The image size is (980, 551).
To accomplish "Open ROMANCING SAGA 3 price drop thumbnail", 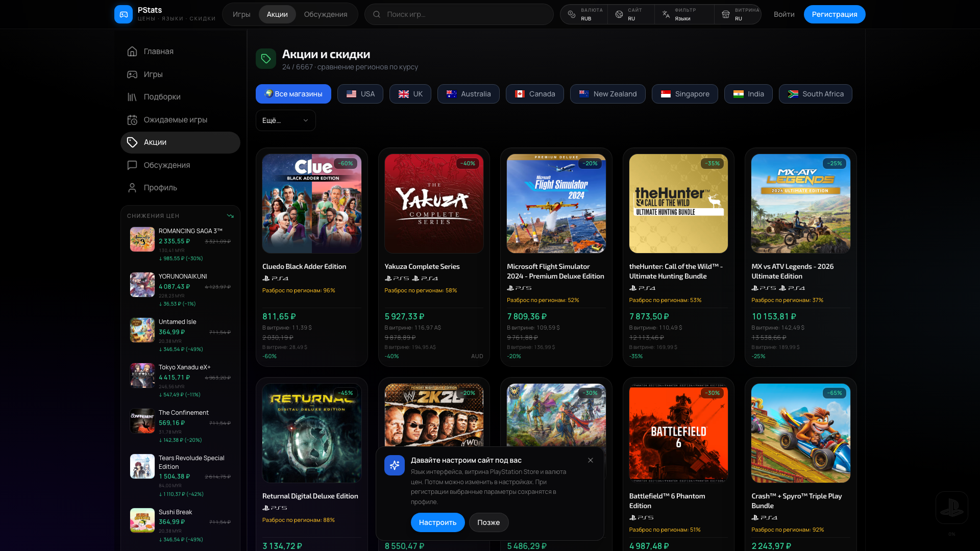I will point(142,239).
